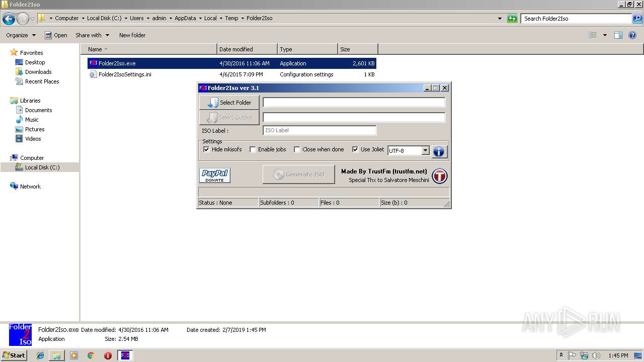Click the volume tray icon

596,355
